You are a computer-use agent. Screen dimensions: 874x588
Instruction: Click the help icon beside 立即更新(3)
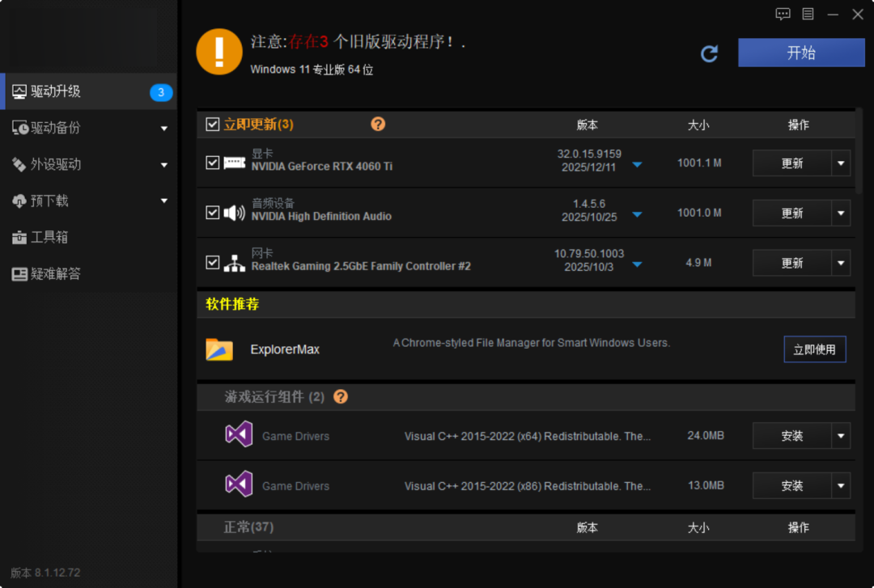[x=378, y=124]
